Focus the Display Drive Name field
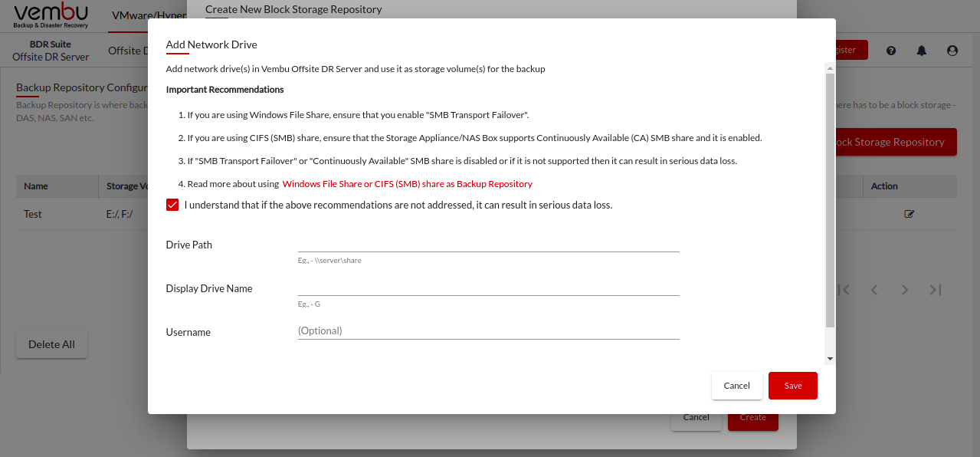Screen dimensions: 980x457 pos(489,288)
